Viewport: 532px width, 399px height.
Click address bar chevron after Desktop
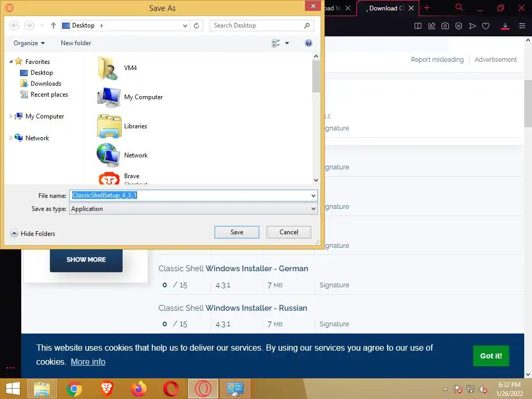[101, 25]
